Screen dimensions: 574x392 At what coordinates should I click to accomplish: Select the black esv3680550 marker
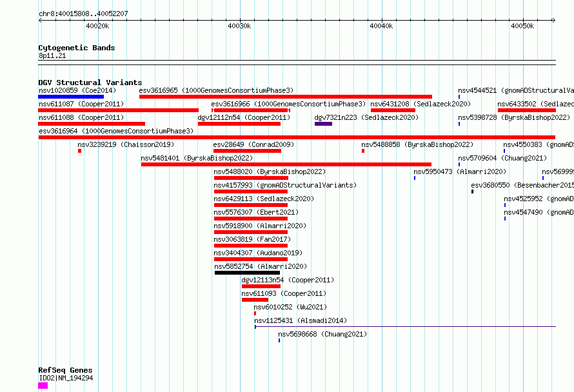(472, 191)
